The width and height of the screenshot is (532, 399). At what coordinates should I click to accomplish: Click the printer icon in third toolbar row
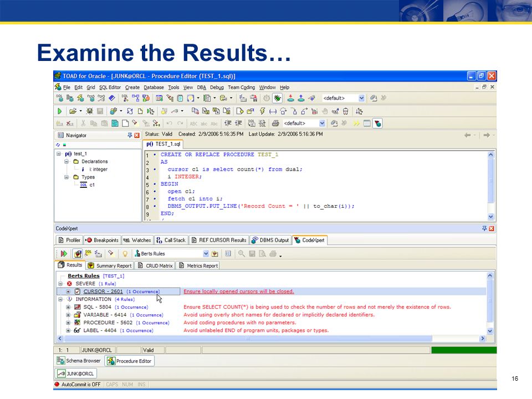275,124
